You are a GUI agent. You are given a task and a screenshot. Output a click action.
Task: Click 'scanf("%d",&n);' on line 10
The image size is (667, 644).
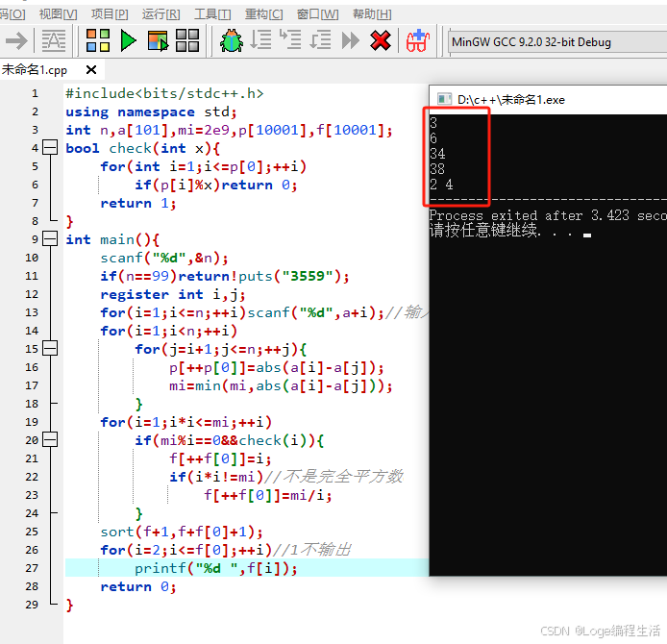pos(164,258)
